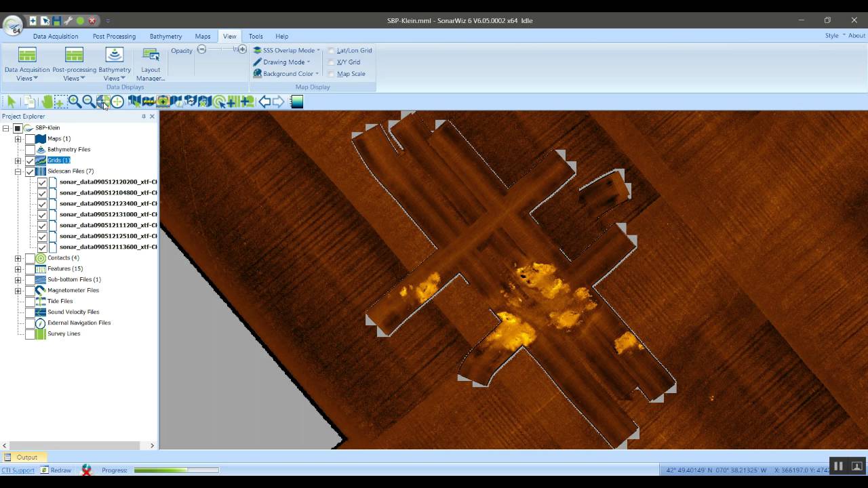Open the Background Color dropdown
This screenshot has width=868, height=488.
pos(286,73)
